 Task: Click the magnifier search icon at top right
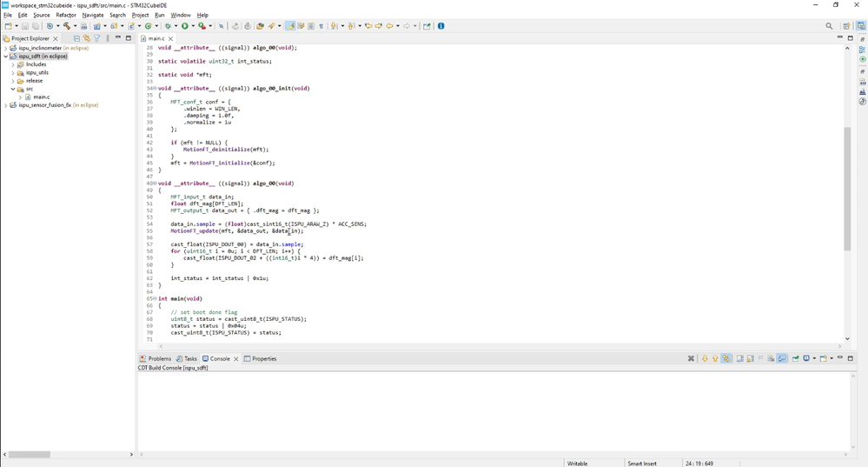(x=829, y=26)
